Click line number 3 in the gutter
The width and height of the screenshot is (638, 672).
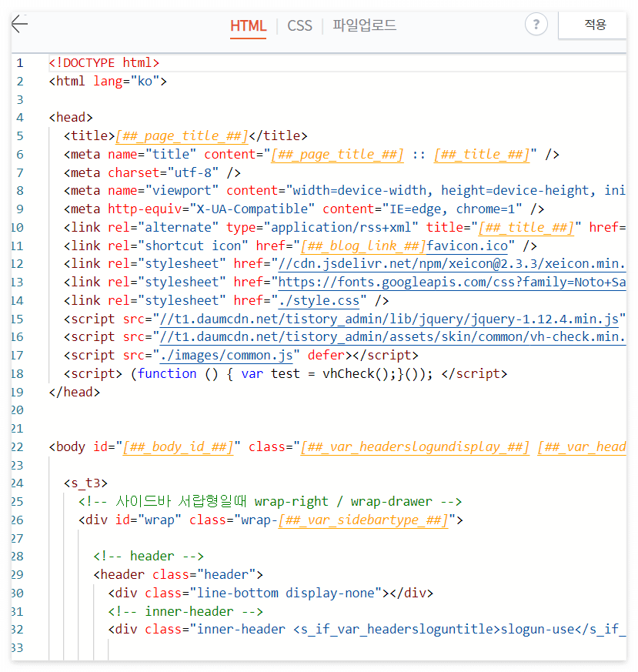(x=20, y=100)
